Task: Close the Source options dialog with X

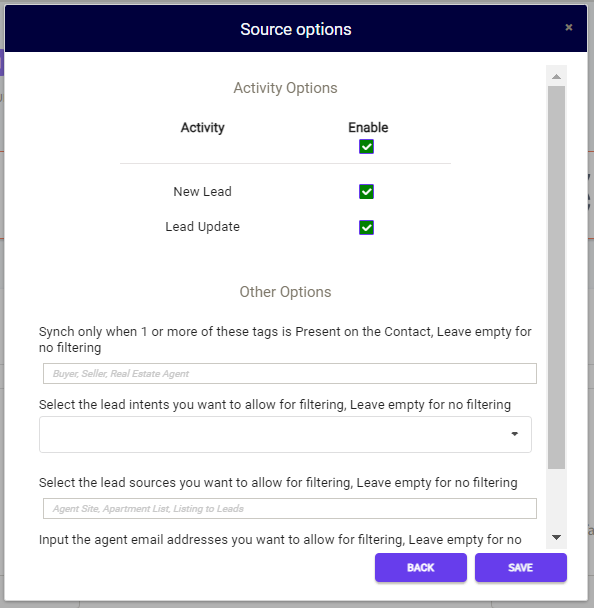Action: (568, 27)
